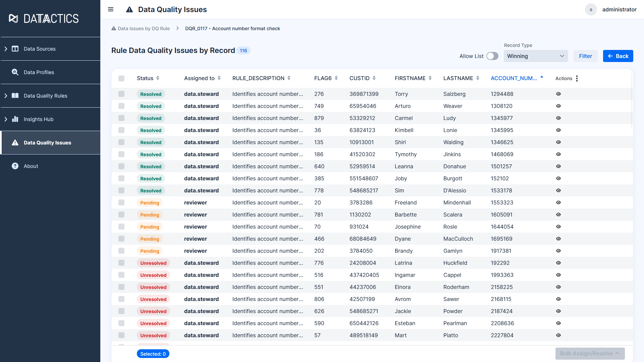
Task: Click the About help icon
Action: pos(15,166)
